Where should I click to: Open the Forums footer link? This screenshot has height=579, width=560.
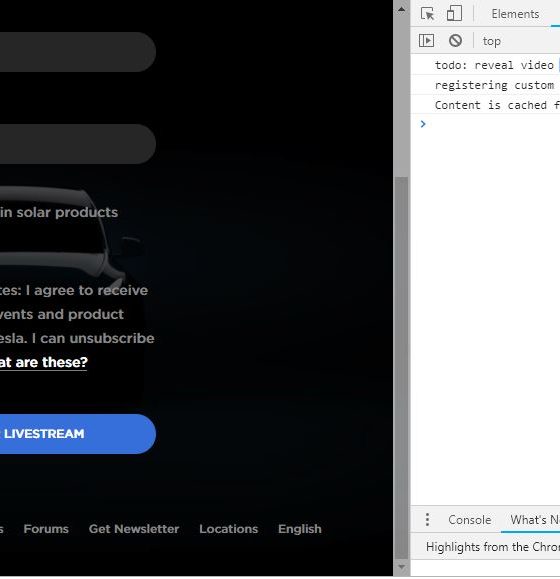pyautogui.click(x=46, y=529)
